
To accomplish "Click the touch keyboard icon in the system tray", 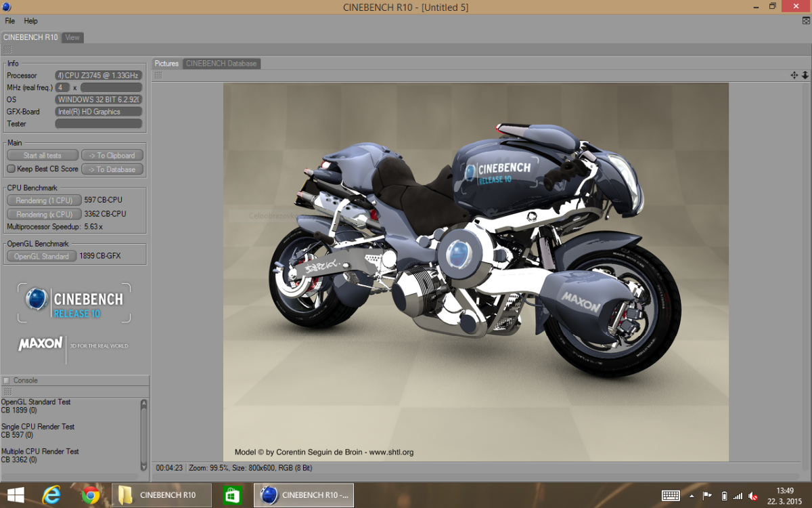I will 671,495.
